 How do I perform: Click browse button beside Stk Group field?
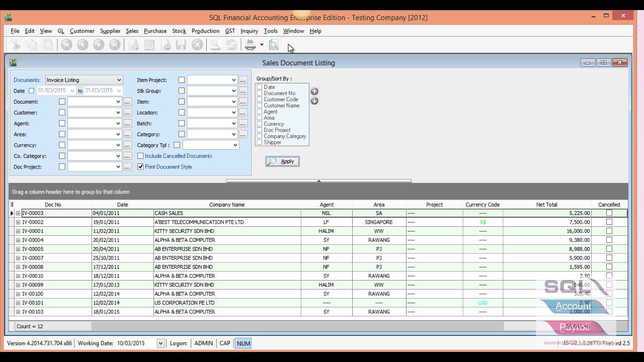[x=243, y=91]
